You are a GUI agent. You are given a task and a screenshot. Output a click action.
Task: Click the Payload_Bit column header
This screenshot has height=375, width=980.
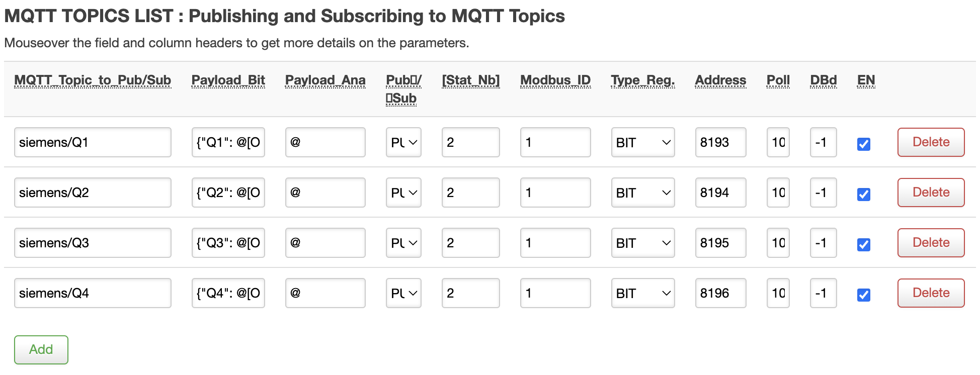point(228,80)
